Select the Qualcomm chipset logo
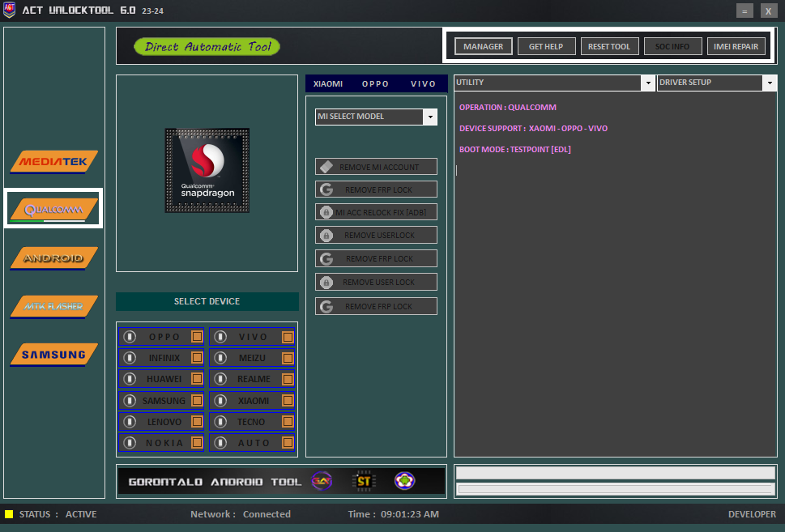The image size is (785, 532). pyautogui.click(x=53, y=209)
